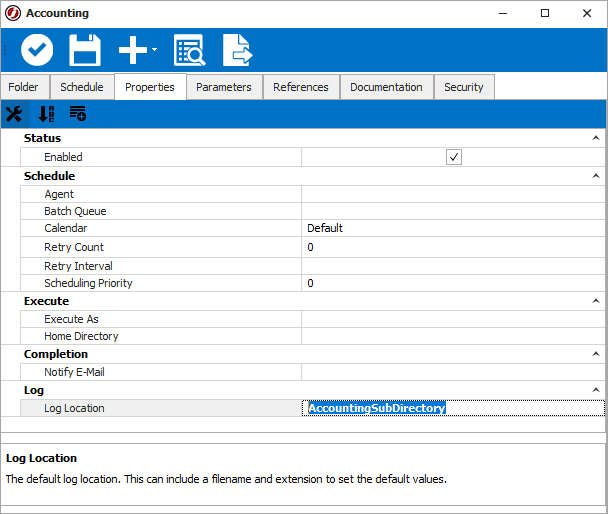Image resolution: width=608 pixels, height=514 pixels.
Task: Maximize the Accounting window
Action: [x=545, y=13]
